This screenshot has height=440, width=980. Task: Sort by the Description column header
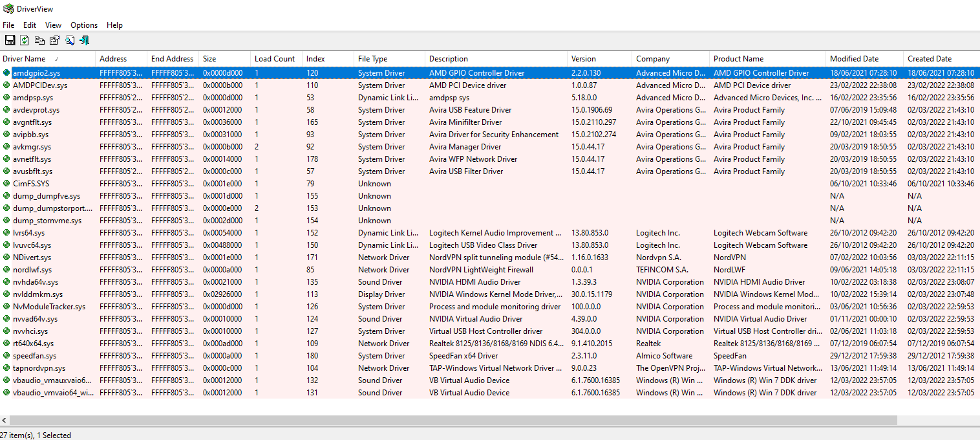(496, 59)
